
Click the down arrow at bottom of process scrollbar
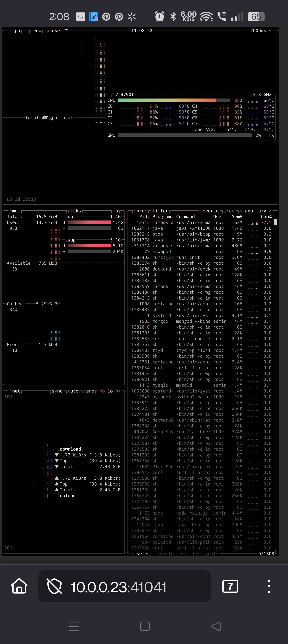[275, 548]
